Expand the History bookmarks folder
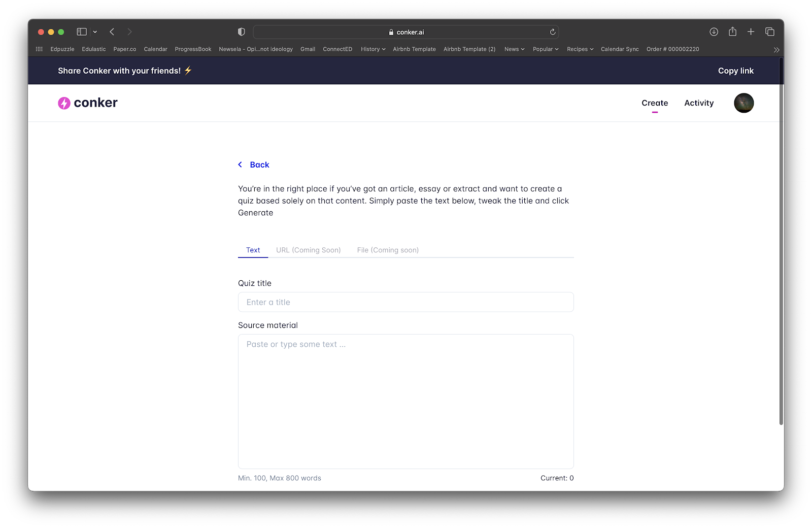812x528 pixels. tap(373, 49)
